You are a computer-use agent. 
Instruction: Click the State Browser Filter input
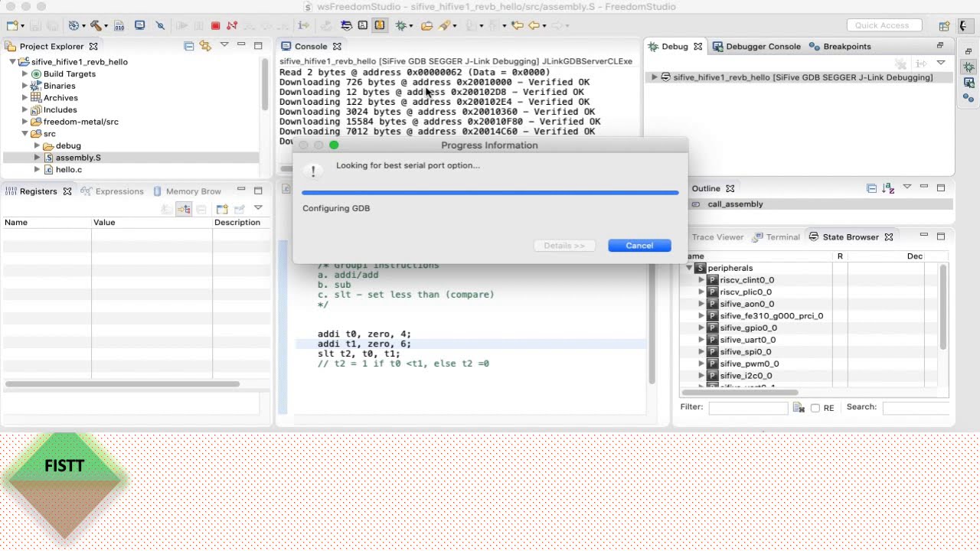748,408
